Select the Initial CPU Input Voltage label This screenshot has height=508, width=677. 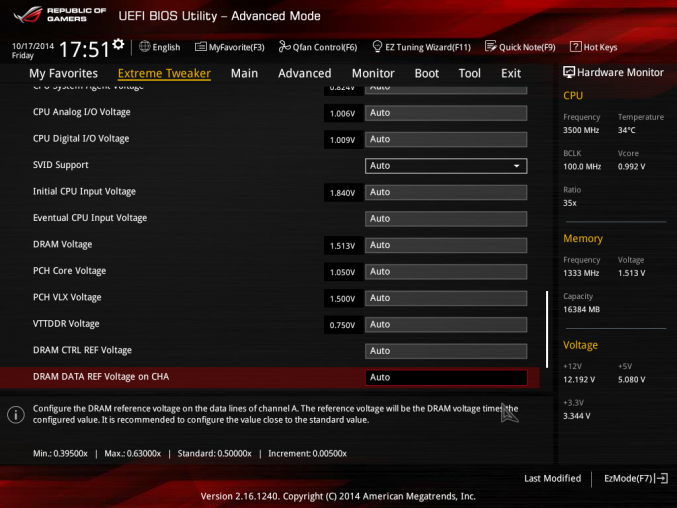(x=84, y=192)
